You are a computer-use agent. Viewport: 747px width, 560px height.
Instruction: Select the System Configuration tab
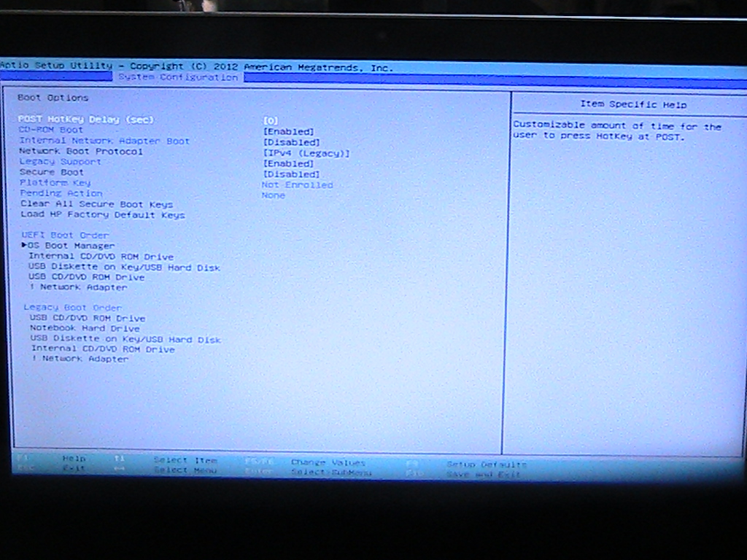coord(177,77)
